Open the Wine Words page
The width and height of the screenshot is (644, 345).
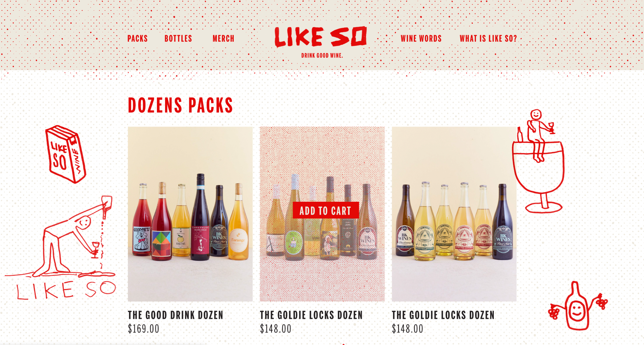(x=421, y=39)
